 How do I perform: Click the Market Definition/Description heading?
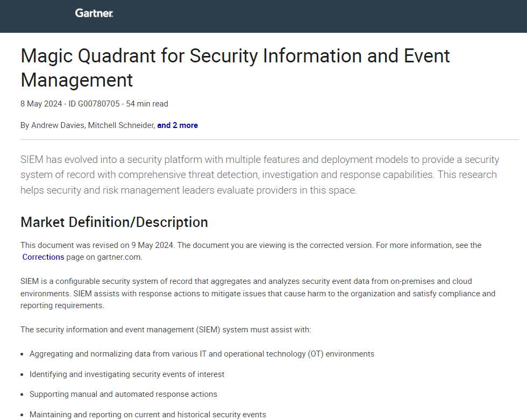coord(114,222)
